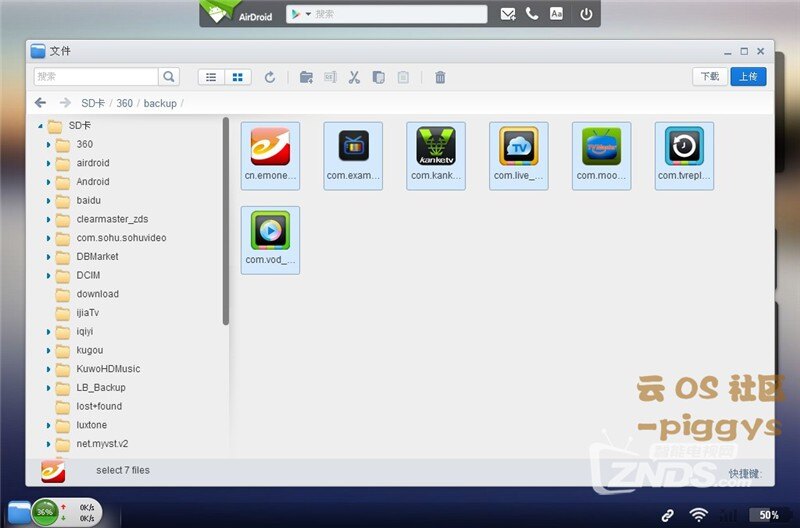Image resolution: width=800 pixels, height=528 pixels.
Task: Select the com.moo file icon
Action: click(x=602, y=156)
